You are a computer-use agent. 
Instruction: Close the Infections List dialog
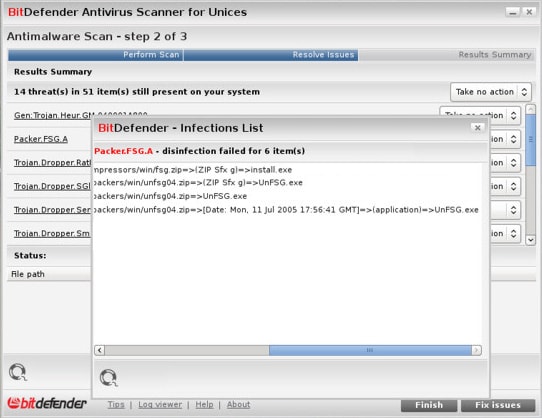pyautogui.click(x=477, y=128)
